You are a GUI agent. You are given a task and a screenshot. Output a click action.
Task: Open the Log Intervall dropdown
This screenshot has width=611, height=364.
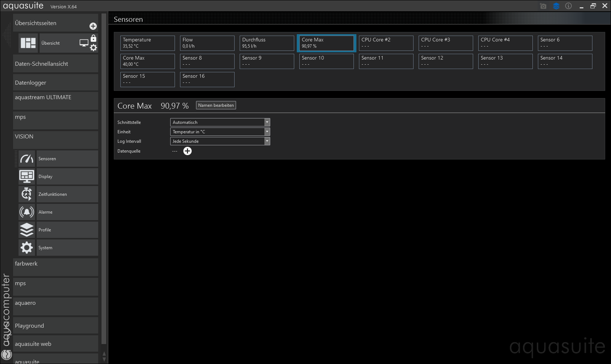(x=220, y=141)
